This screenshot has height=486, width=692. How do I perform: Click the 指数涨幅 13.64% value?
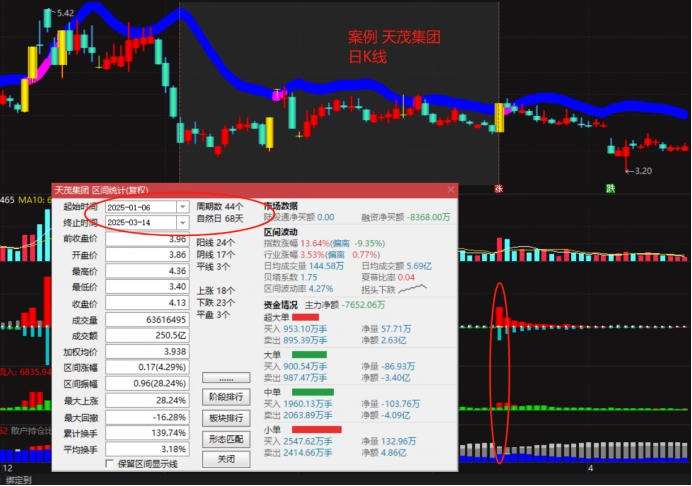coord(315,244)
